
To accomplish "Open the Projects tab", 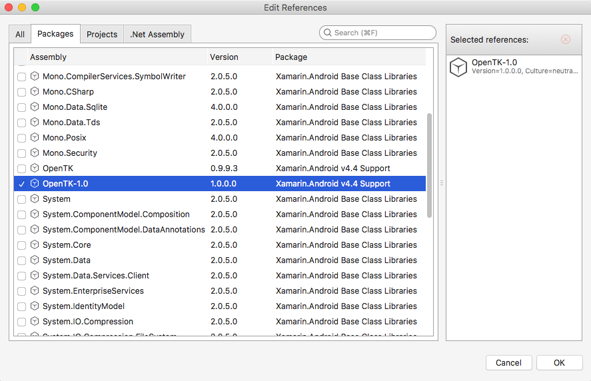I will tap(102, 34).
